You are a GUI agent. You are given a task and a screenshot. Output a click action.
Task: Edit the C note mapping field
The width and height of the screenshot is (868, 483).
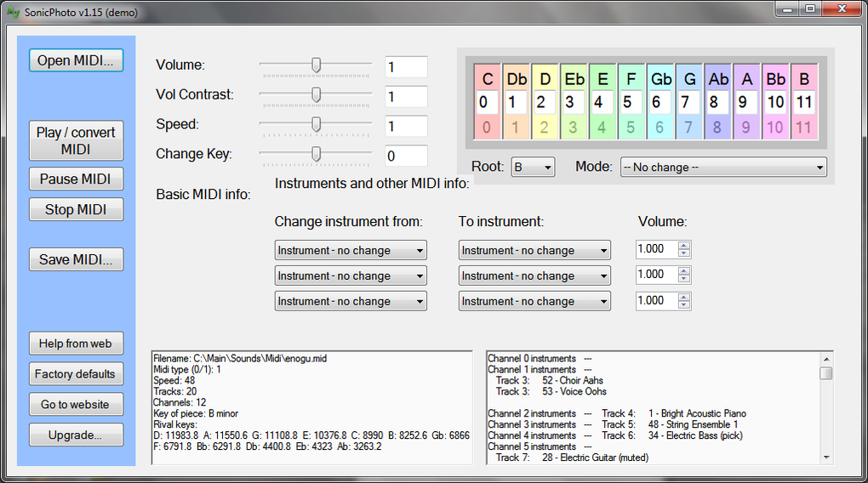[488, 102]
